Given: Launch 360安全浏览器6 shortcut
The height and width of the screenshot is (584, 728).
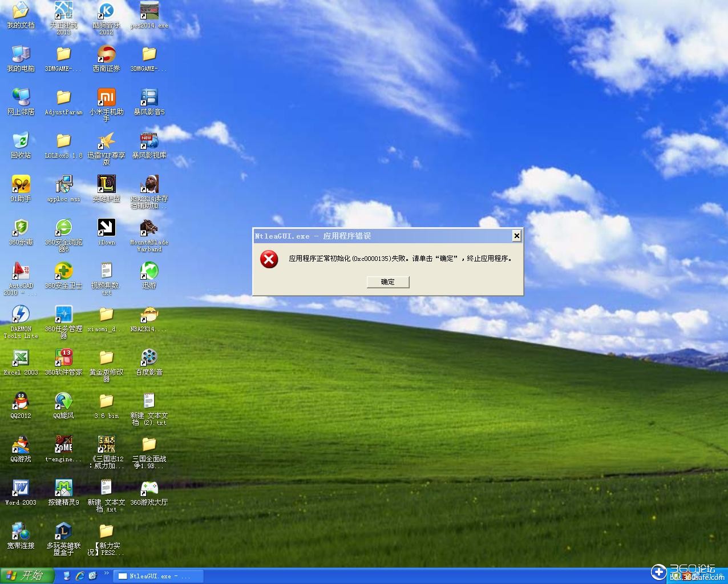Looking at the screenshot, I should click(63, 235).
